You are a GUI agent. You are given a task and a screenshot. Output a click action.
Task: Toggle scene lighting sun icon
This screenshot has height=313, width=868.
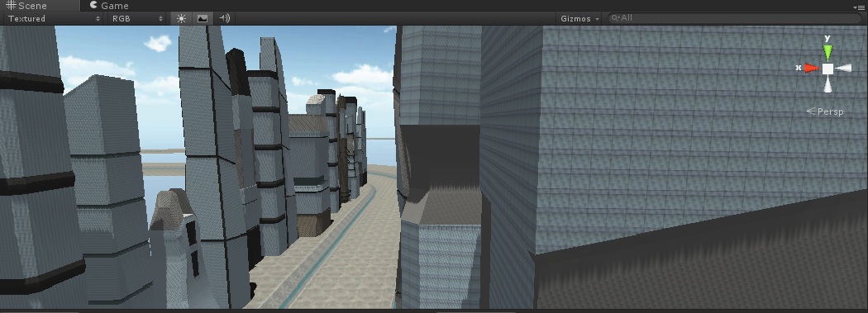(x=181, y=18)
